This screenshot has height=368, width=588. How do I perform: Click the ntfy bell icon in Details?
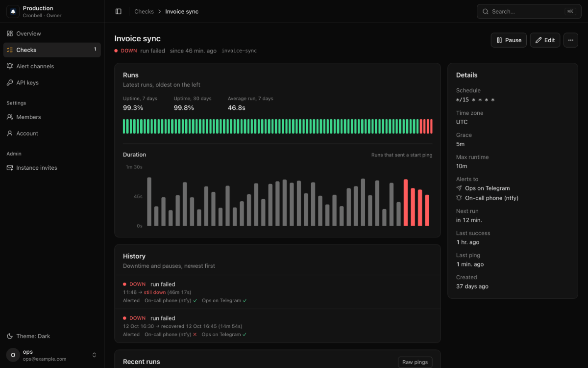tap(459, 198)
